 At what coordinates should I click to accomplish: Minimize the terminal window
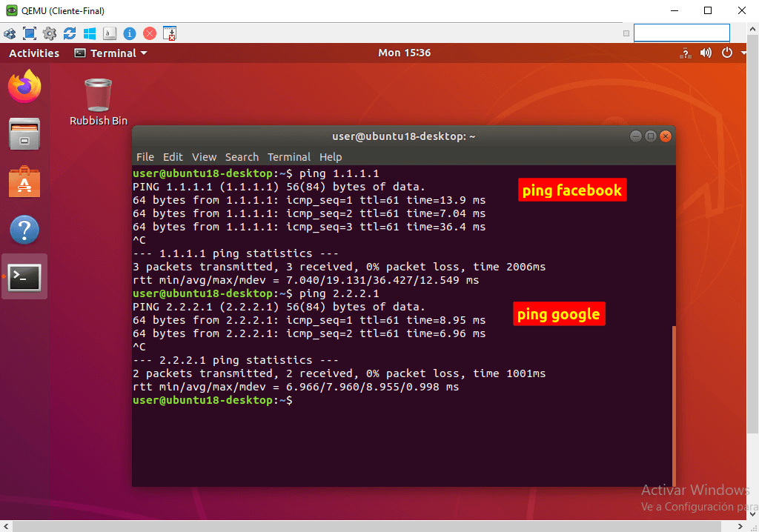coord(635,136)
